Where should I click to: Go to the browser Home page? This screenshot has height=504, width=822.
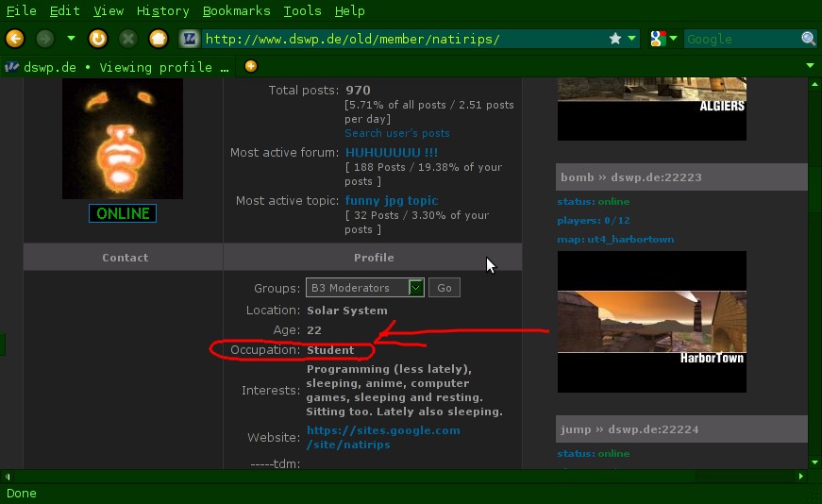[159, 39]
